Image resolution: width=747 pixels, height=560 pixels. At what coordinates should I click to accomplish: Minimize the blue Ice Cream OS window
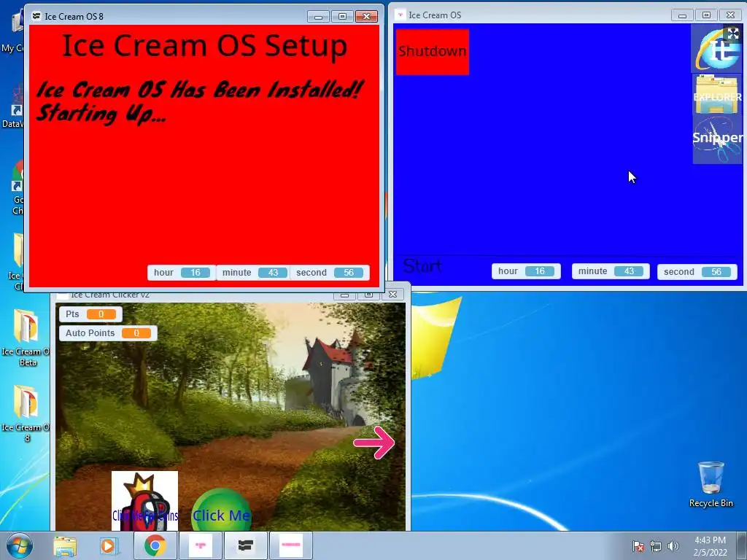682,15
